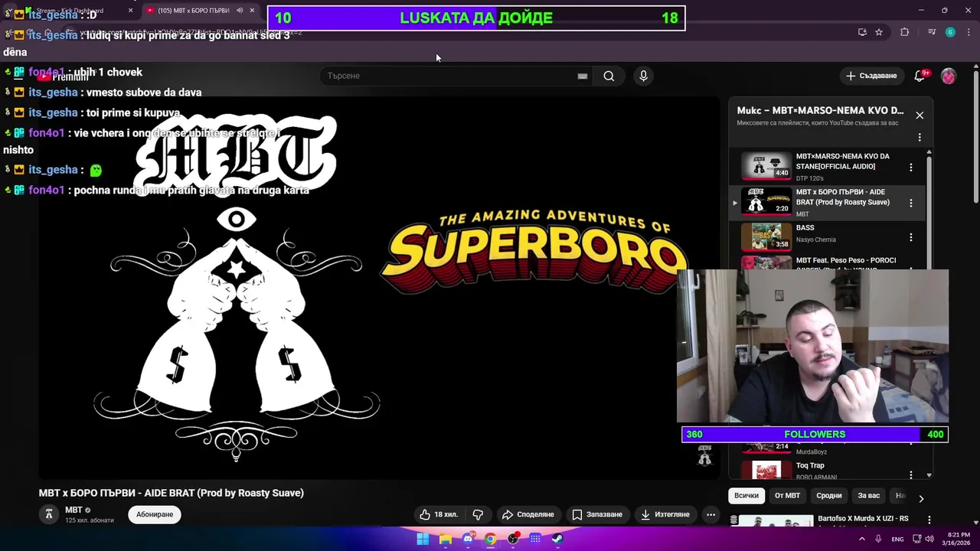This screenshot has width=980, height=551.
Task: Like the video with thumbs-up button
Action: (438, 514)
